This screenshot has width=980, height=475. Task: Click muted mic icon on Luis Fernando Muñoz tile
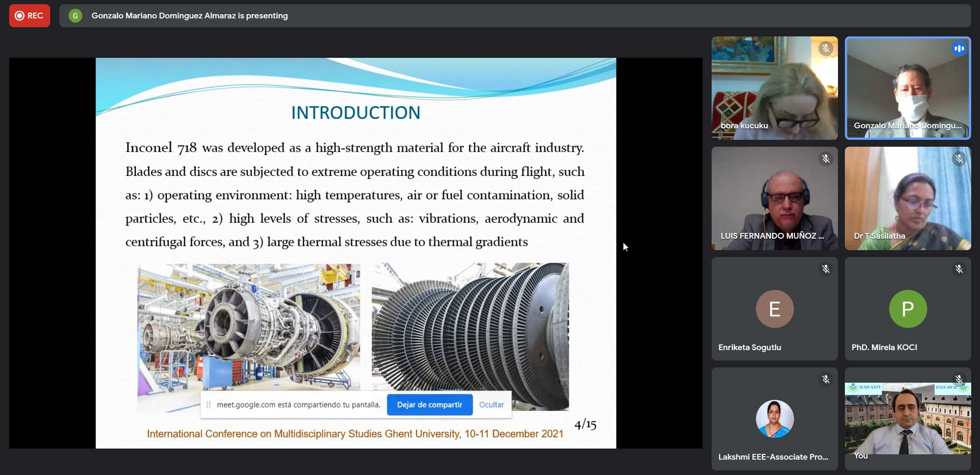coord(826,159)
